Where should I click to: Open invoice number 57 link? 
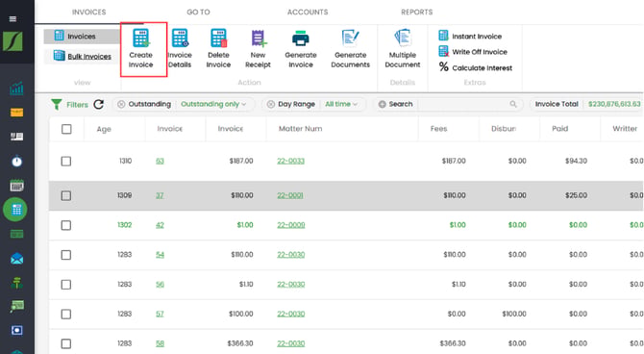click(160, 314)
